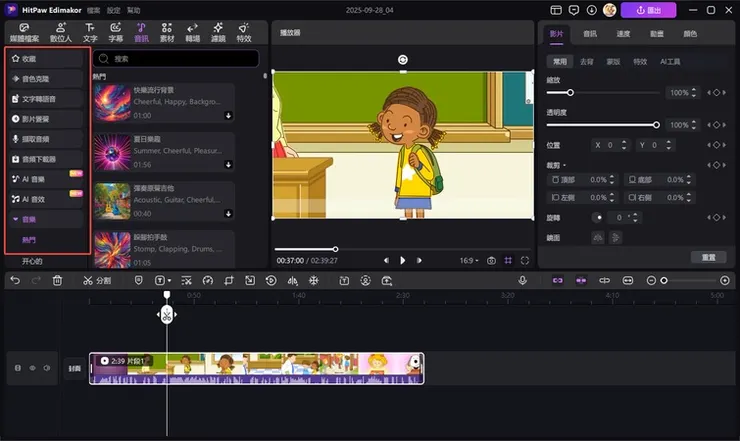The image size is (740, 441).
Task: Collapse the 音樂 category in the sidebar
Action: click(x=15, y=218)
